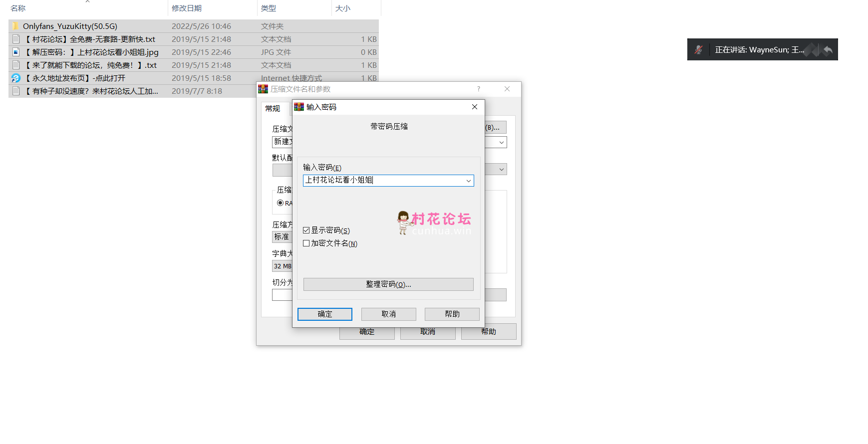Click 帮助 in the 压缩文件名和参数 dialog

click(489, 332)
